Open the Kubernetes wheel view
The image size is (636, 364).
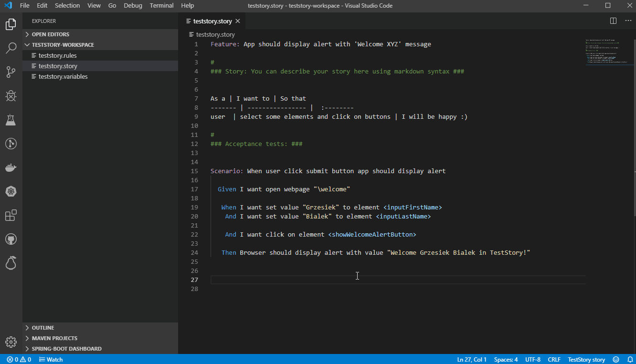tap(11, 191)
